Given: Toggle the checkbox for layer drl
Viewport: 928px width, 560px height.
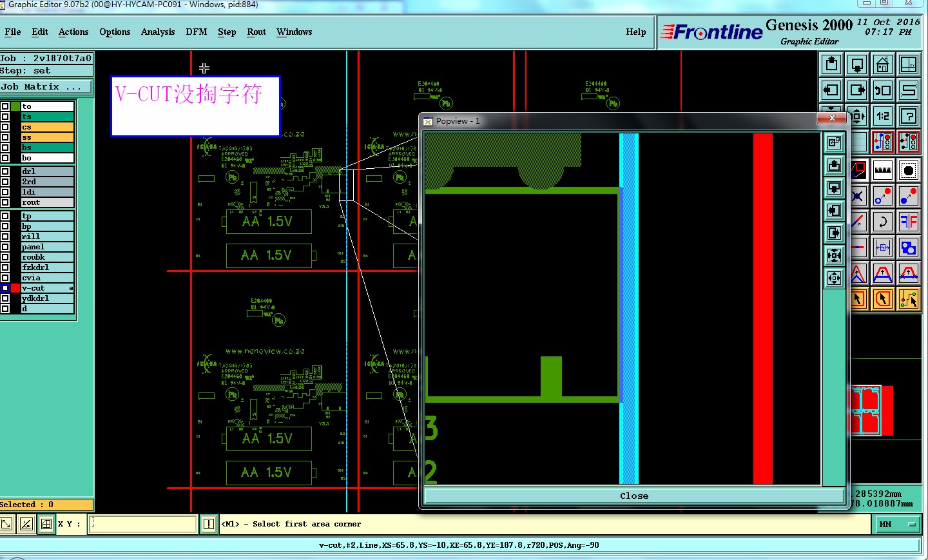Looking at the screenshot, I should [5, 171].
